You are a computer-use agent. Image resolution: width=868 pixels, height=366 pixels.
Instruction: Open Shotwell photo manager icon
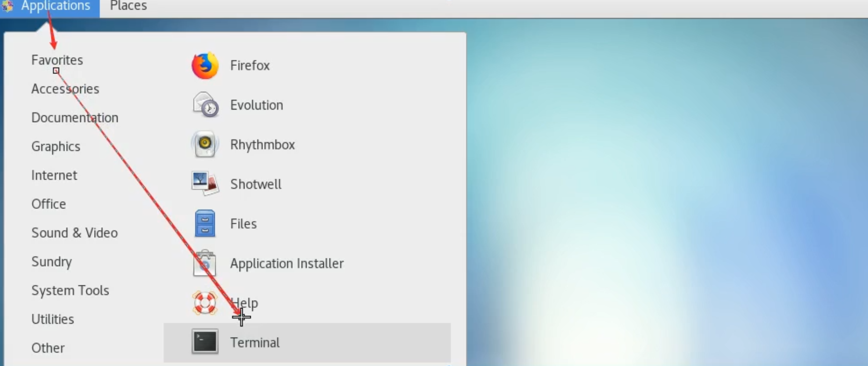tap(205, 184)
